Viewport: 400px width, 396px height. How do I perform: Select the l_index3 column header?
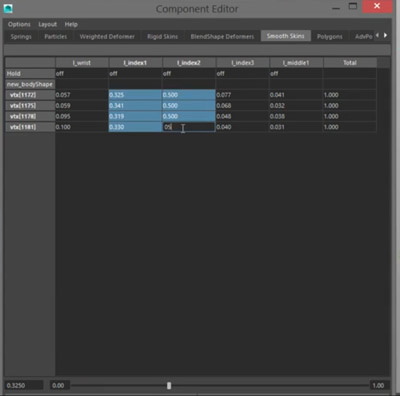[x=243, y=63]
